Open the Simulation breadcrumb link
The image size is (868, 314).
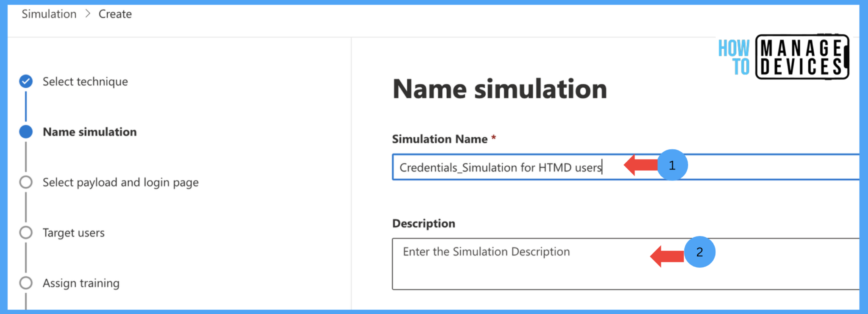coord(49,14)
